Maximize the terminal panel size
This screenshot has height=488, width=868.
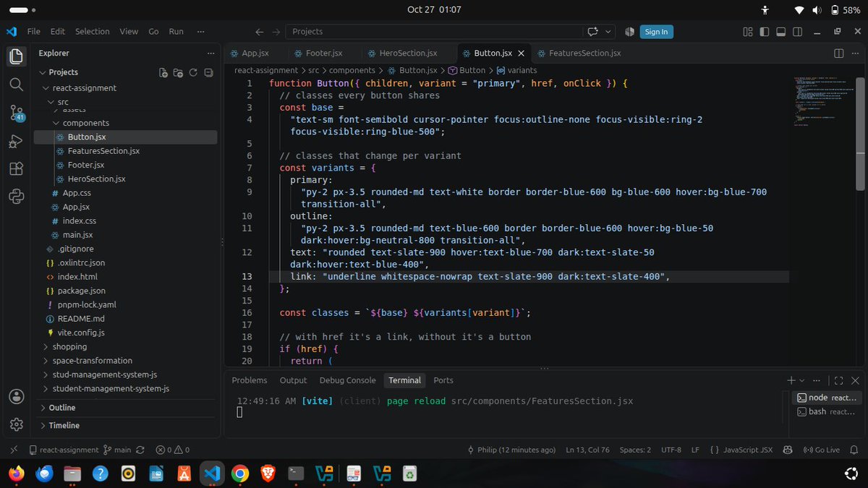pyautogui.click(x=838, y=380)
